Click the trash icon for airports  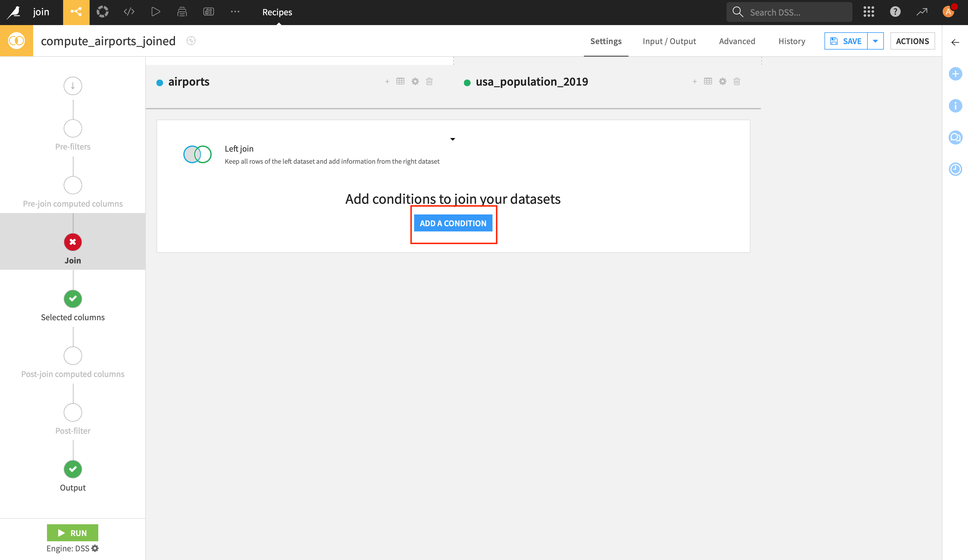click(x=429, y=82)
